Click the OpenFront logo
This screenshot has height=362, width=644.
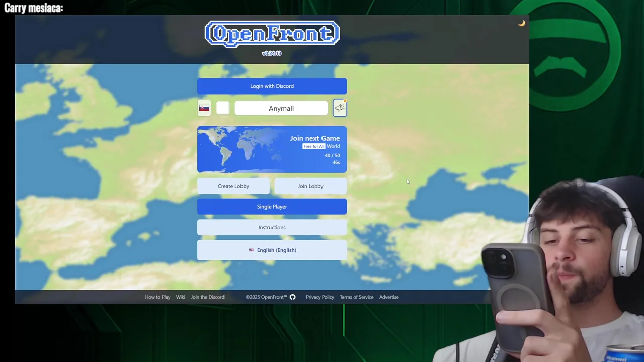(x=272, y=34)
